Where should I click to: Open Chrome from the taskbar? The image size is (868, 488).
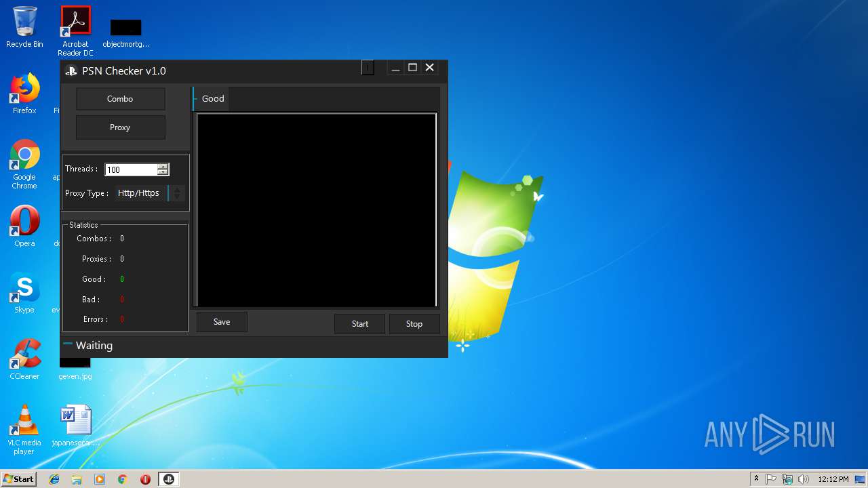tap(123, 479)
